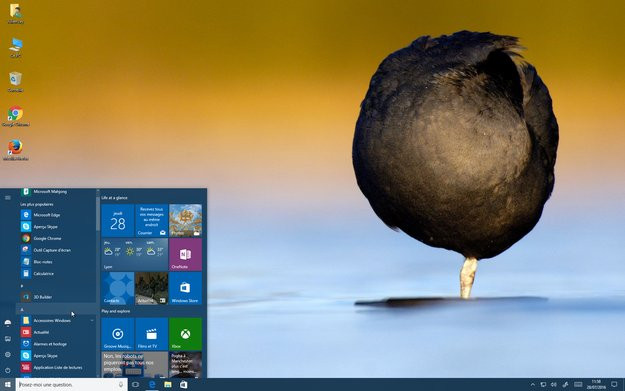Click the Power icon in Start menu
The image size is (625, 391).
(x=8, y=370)
